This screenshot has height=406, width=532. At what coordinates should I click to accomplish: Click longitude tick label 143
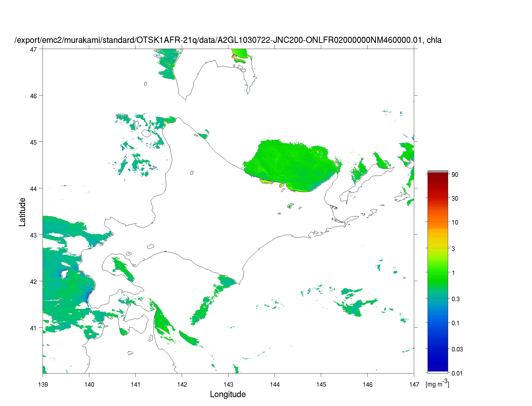coord(228,384)
